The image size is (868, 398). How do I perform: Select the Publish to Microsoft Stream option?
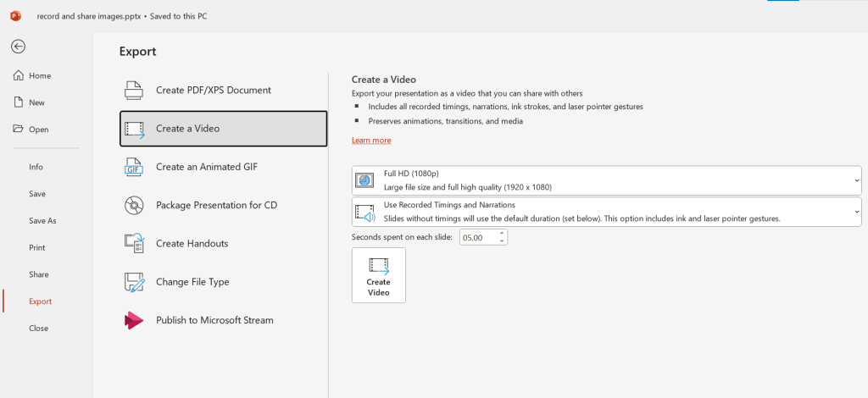tap(224, 320)
